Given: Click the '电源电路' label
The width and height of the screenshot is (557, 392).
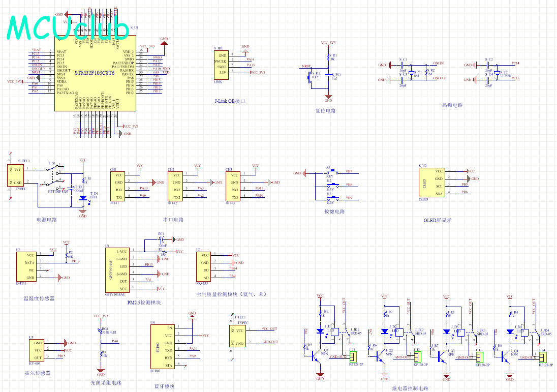Looking at the screenshot, I should tap(47, 220).
